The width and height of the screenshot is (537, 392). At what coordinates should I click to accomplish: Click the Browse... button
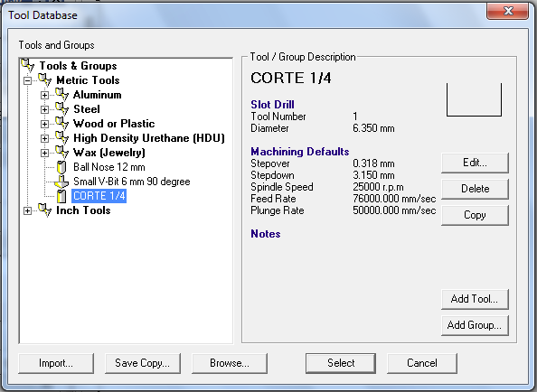coord(230,363)
